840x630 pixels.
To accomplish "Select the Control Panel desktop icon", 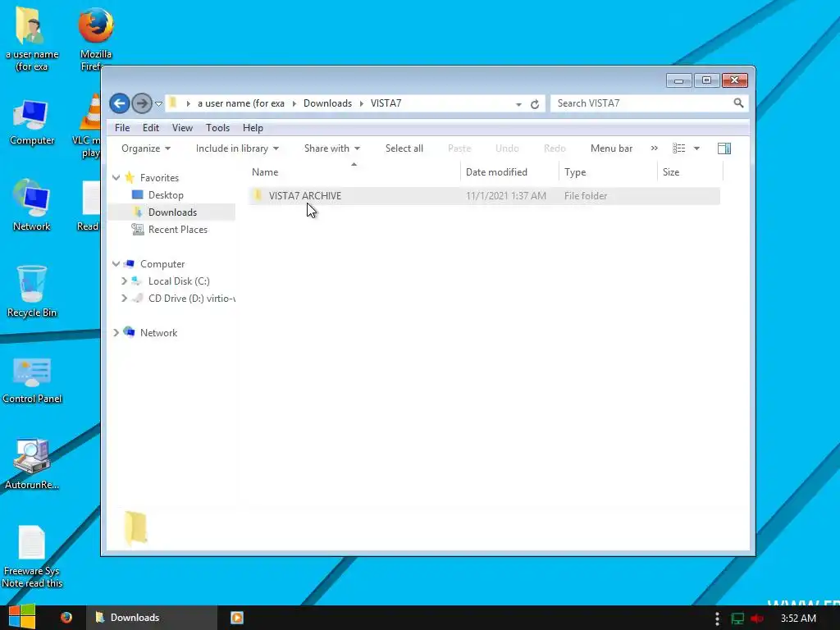I will [32, 381].
